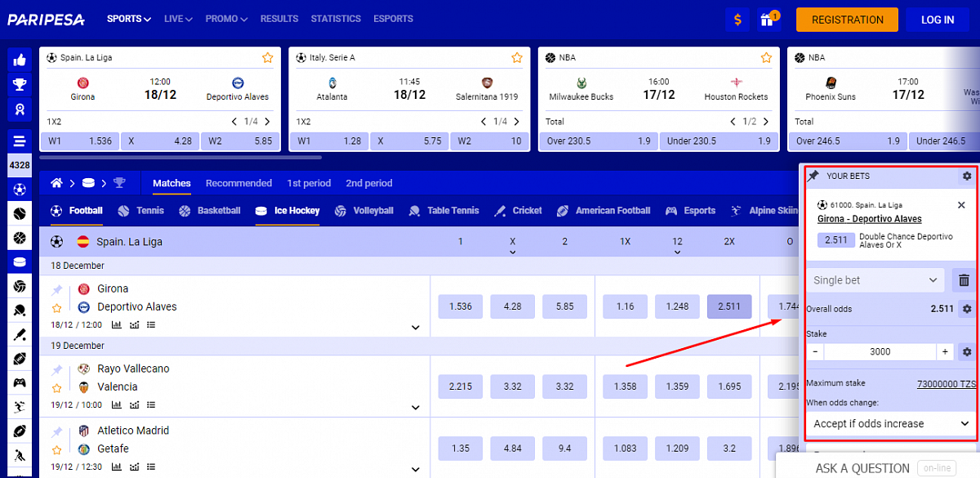
Task: Click the 73000000 TZS maximum stake link
Action: [946, 383]
